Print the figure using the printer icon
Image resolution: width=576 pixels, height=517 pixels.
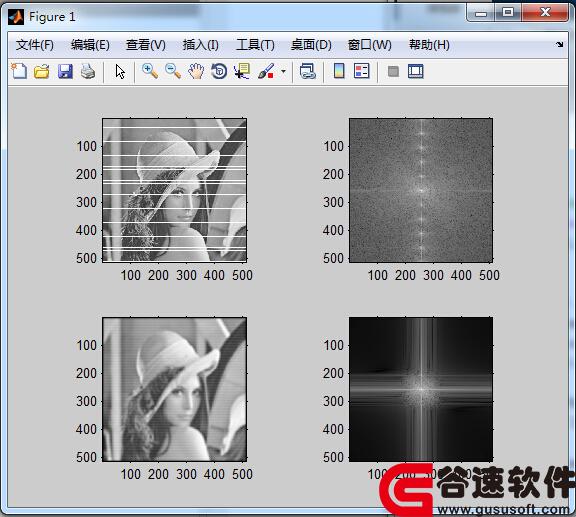click(88, 71)
